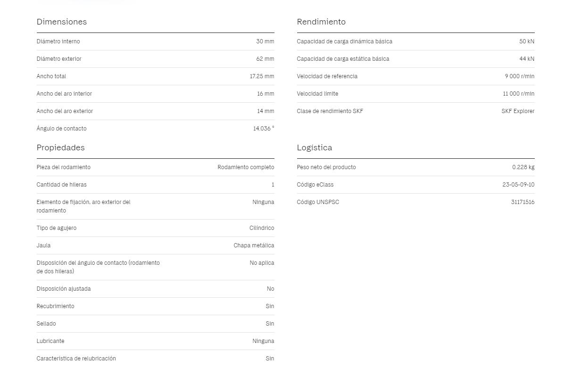This screenshot has height=392, width=581.
Task: Select the Diámetro interno row label
Action: 58,41
